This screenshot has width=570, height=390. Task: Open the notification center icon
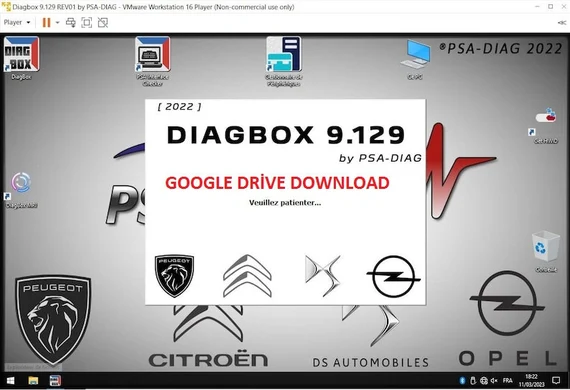pyautogui.click(x=556, y=381)
